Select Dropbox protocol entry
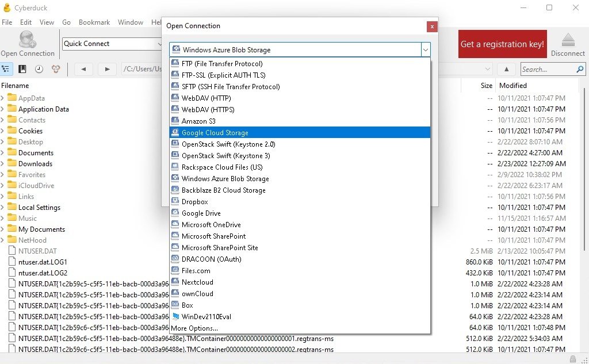Viewport: 589px width, 364px height. pos(300,201)
